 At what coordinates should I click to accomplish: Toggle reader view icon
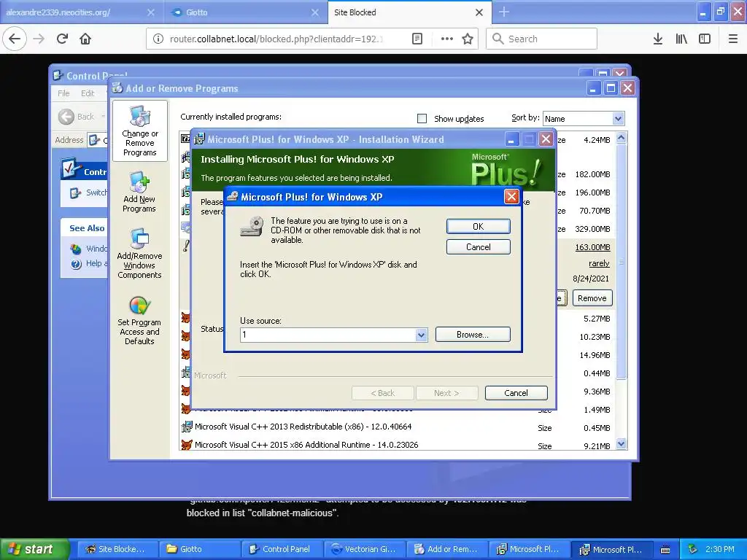[417, 39]
